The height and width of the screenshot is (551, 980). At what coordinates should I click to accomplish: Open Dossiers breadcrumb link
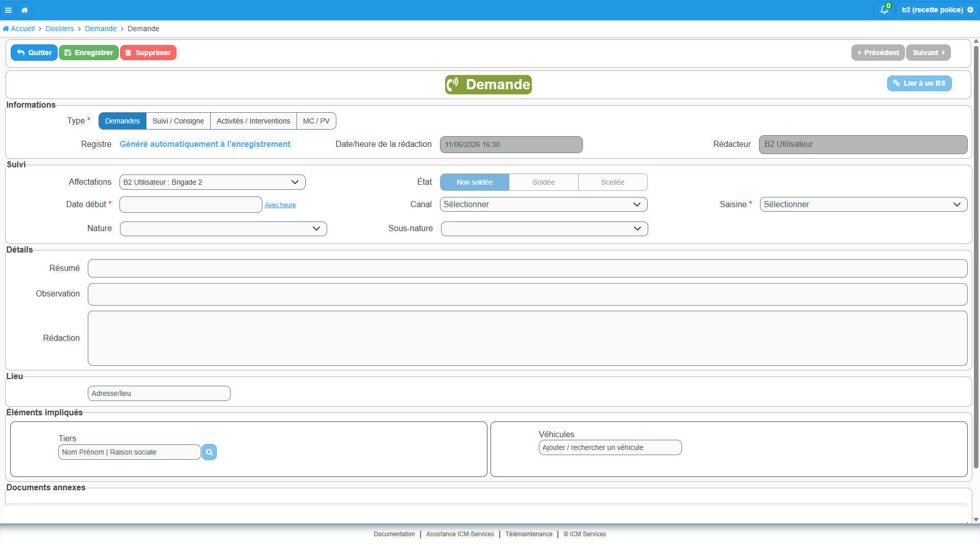pos(60,29)
